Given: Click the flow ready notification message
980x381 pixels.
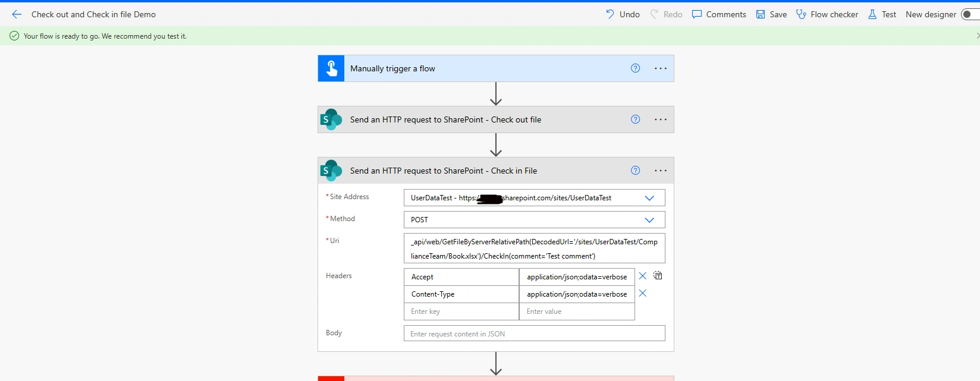Looking at the screenshot, I should [105, 36].
